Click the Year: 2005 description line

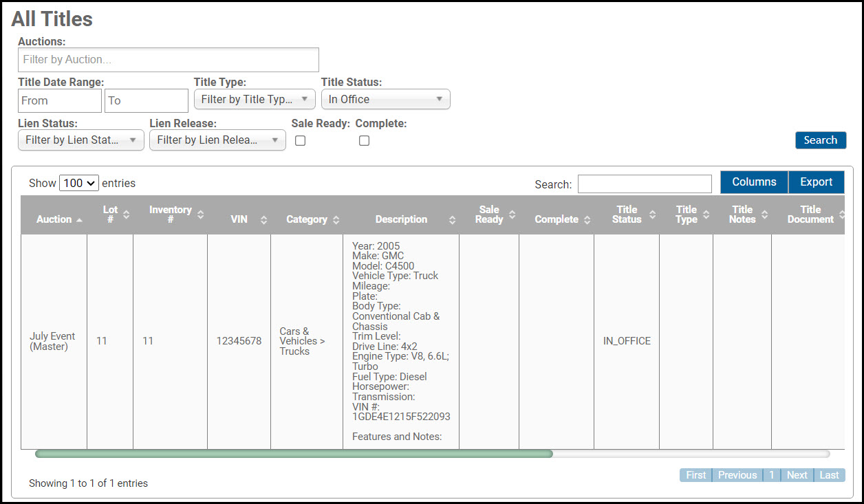tap(376, 245)
